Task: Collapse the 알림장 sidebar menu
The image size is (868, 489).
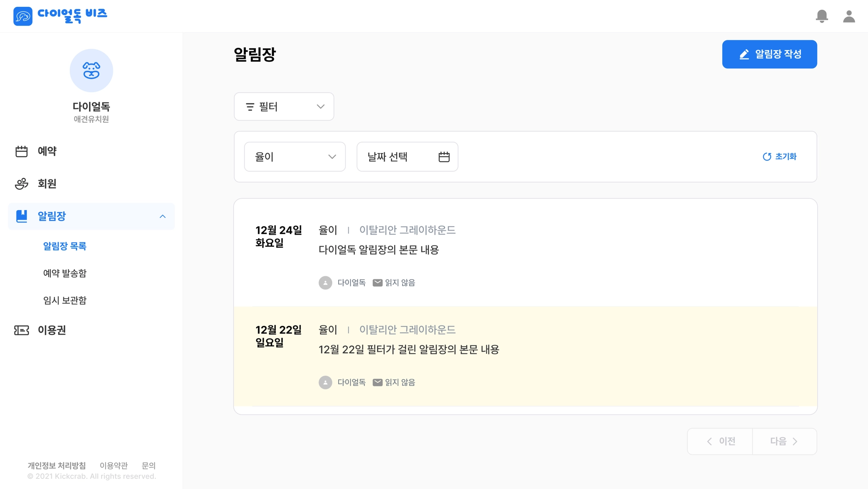Action: [x=162, y=217]
